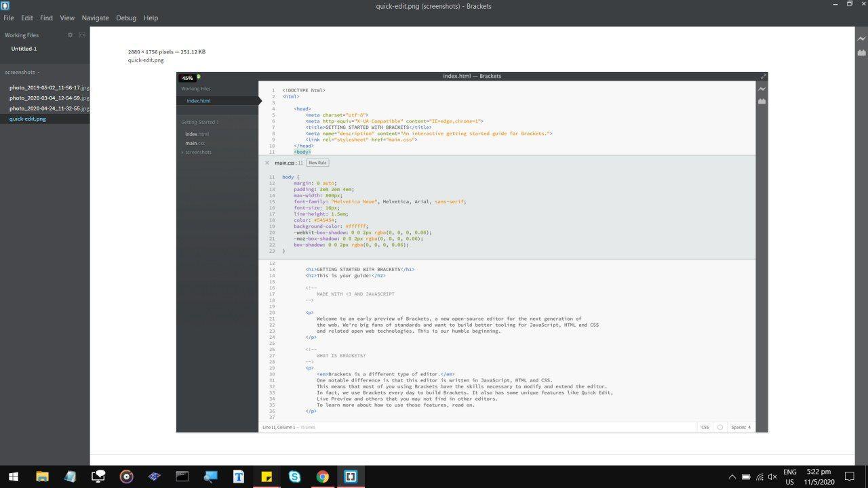The height and width of the screenshot is (488, 868).
Task: Click the quick-edit.png image preview
Action: tap(472, 252)
